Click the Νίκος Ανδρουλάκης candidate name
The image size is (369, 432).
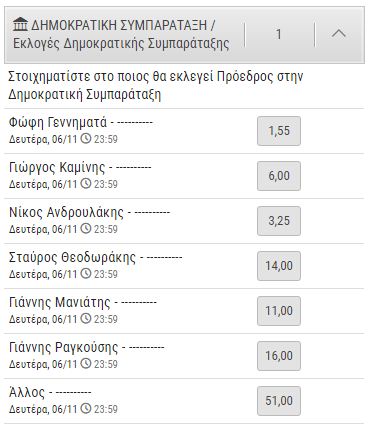tap(66, 212)
